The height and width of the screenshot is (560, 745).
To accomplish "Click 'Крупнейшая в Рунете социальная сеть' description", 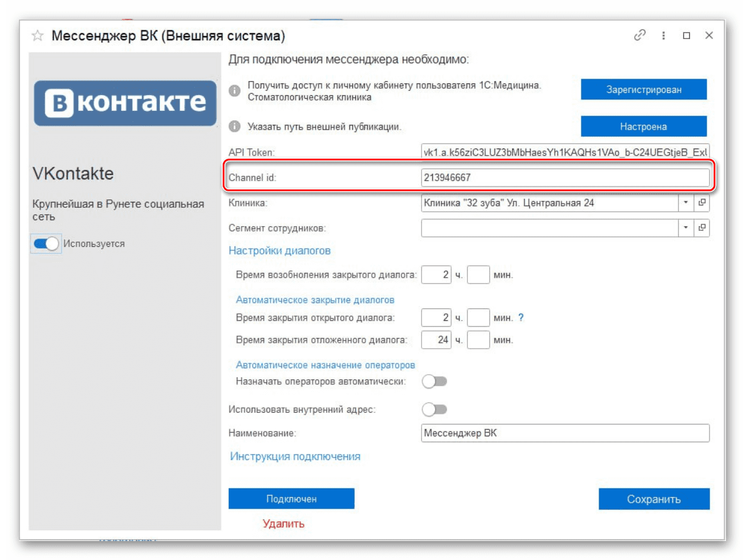I will pos(118,210).
